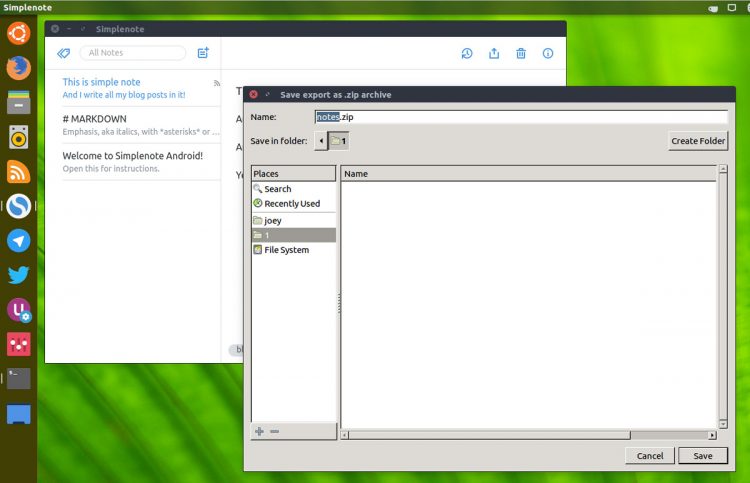The image size is (750, 483).
Task: Create a new note with the compose icon
Action: coord(203,53)
